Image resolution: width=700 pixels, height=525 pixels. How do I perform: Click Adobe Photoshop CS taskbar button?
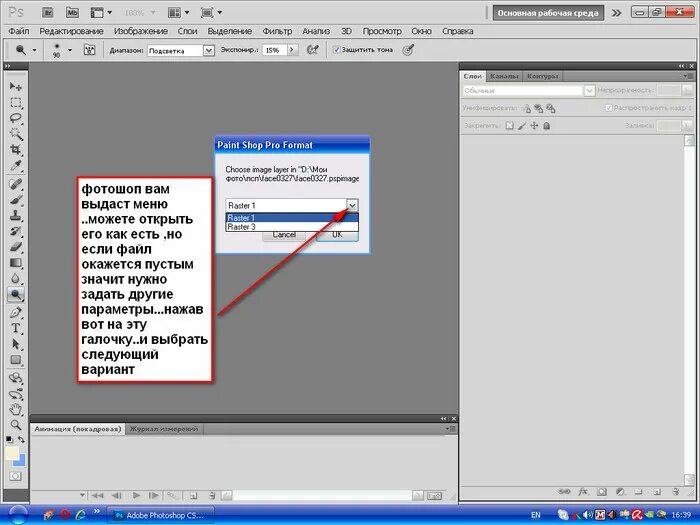click(161, 515)
